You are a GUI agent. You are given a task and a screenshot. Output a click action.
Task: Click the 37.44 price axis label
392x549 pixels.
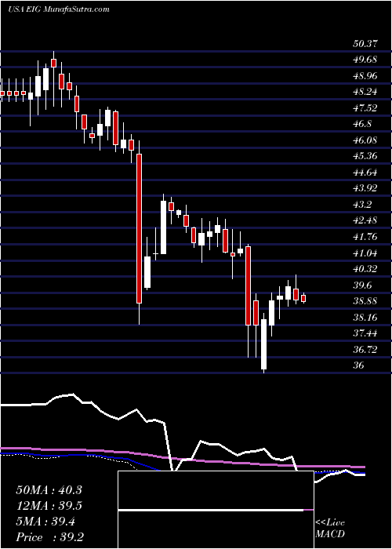[x=365, y=333]
